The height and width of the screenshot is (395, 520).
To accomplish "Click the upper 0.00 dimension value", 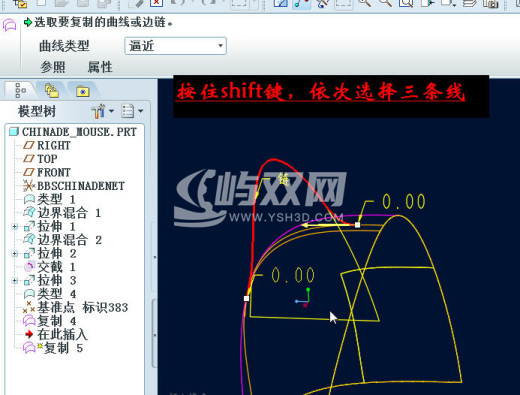I will (x=404, y=202).
